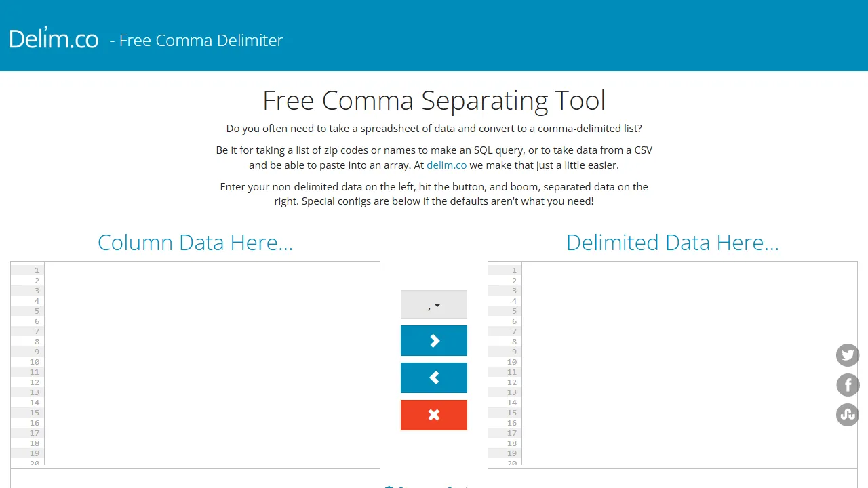Click the StumbleUpon share icon

848,415
